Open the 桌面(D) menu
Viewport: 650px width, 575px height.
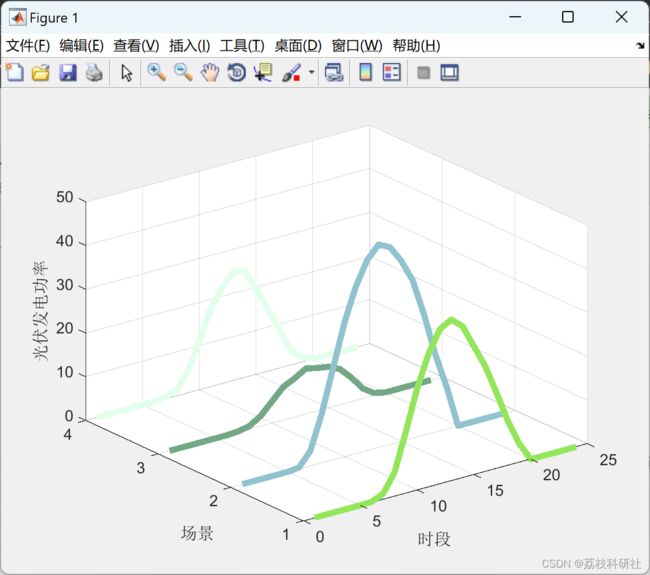click(298, 46)
